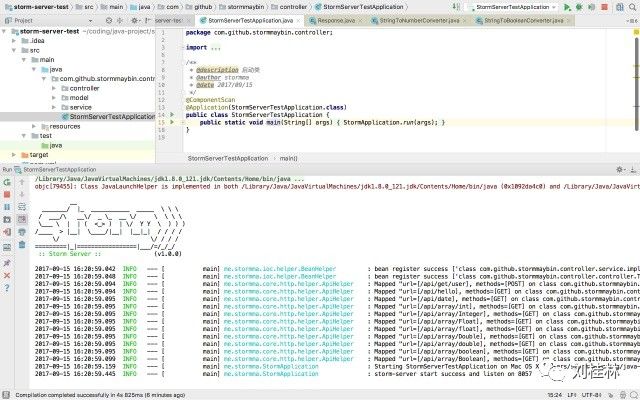Image resolution: width=640 pixels, height=400 pixels.
Task: Dump threads with the camera icon
Action: (x=7, y=220)
